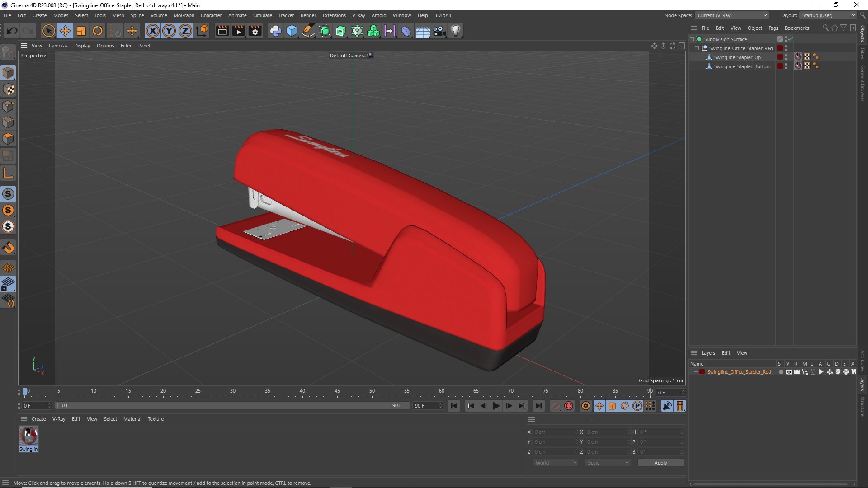Image resolution: width=868 pixels, height=488 pixels.
Task: Search objects with magnifier icon
Action: click(x=826, y=28)
